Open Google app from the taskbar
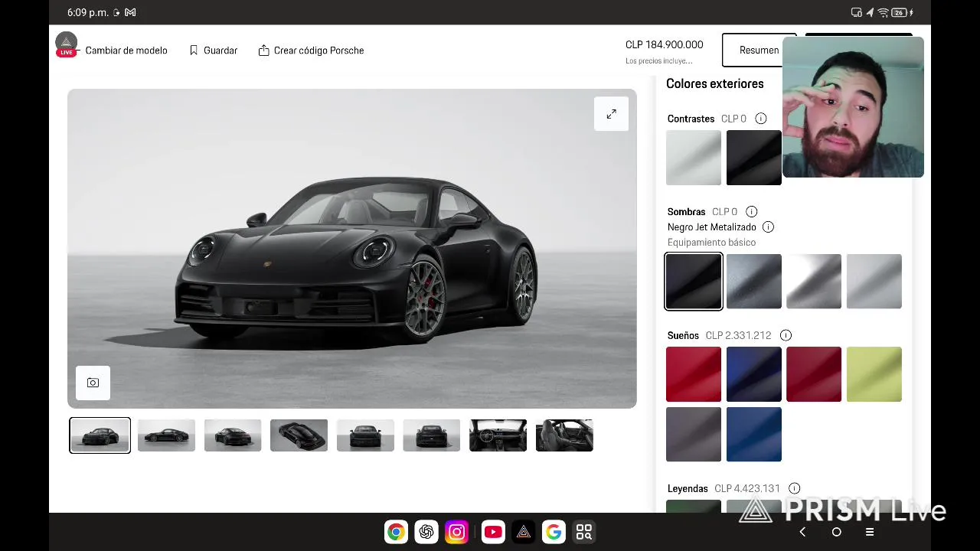The height and width of the screenshot is (551, 980). click(554, 532)
